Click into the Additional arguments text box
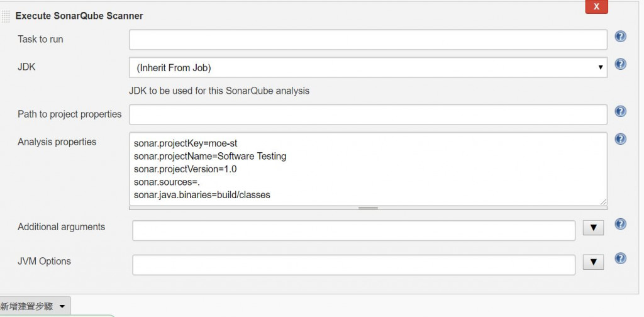 (x=353, y=230)
